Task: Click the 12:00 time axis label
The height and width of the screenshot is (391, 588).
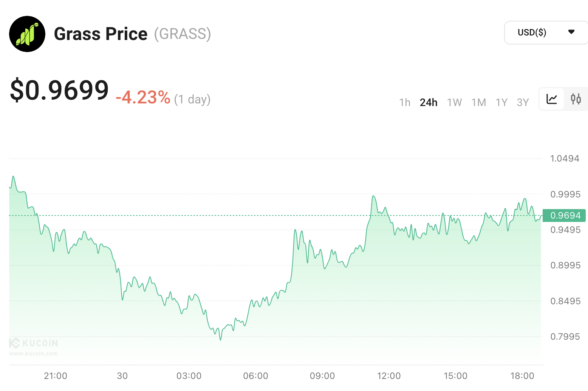Action: click(x=389, y=376)
